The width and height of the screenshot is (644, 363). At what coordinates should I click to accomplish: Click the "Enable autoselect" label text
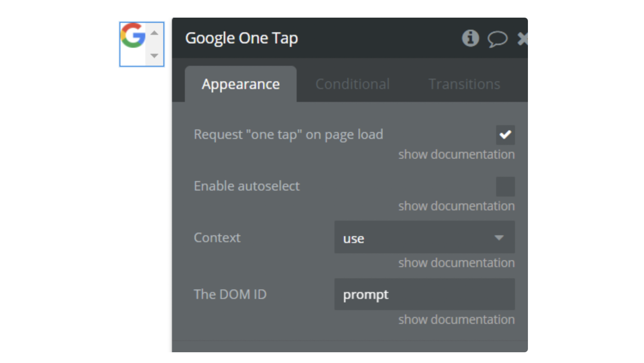coord(247,186)
